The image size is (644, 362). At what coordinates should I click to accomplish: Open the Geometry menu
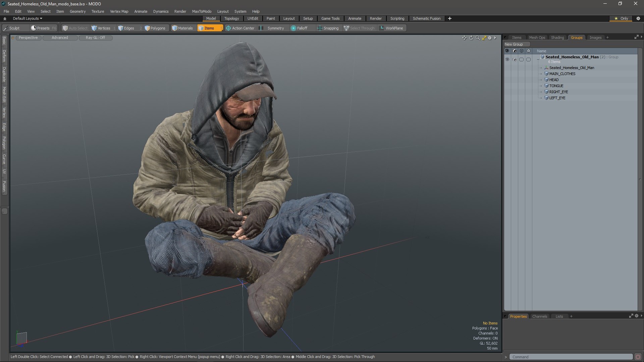[77, 11]
